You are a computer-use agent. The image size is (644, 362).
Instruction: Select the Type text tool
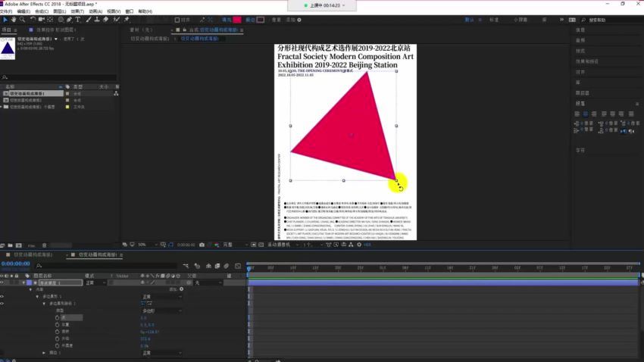point(77,19)
